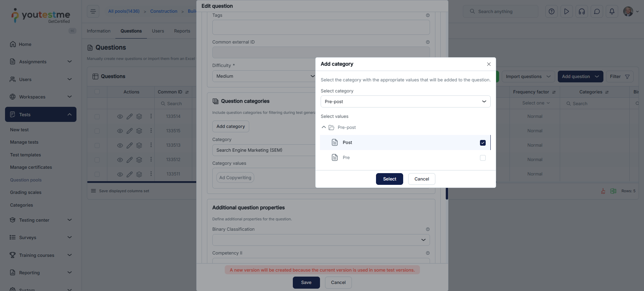This screenshot has width=644, height=291.
Task: Switch to the Information tab
Action: [x=99, y=31]
